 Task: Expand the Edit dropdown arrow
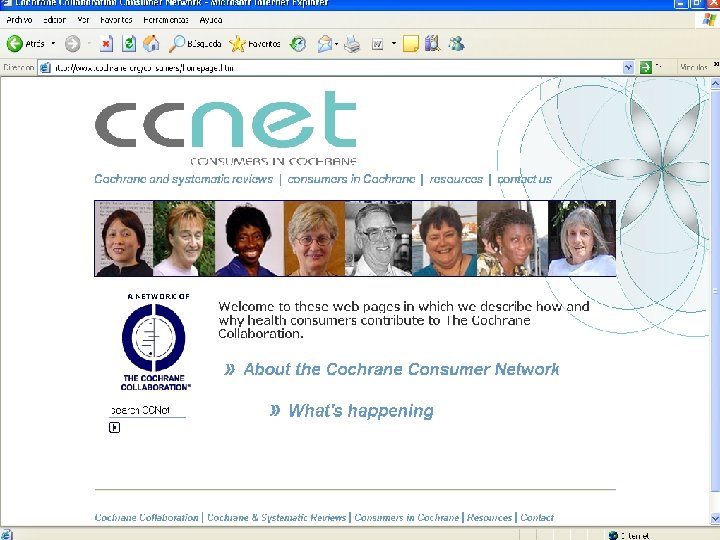tap(394, 44)
